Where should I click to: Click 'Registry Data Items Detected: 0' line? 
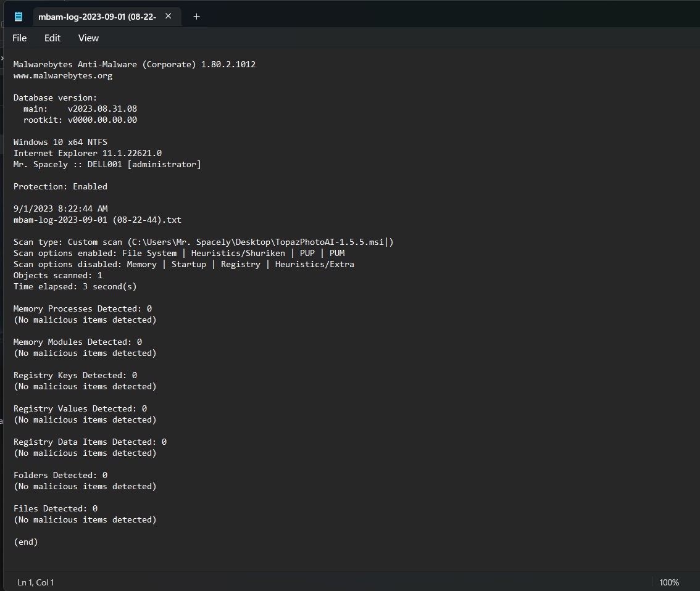click(x=90, y=442)
